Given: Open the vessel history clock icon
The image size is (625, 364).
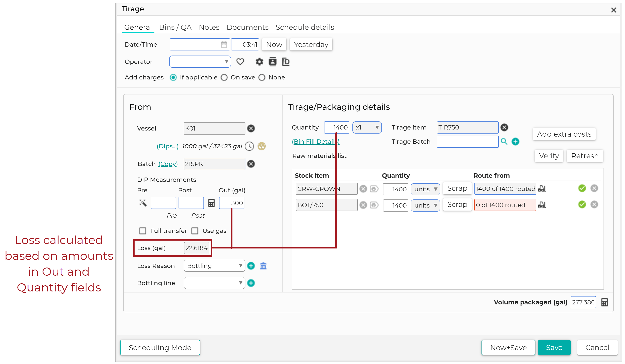Looking at the screenshot, I should coord(249,146).
